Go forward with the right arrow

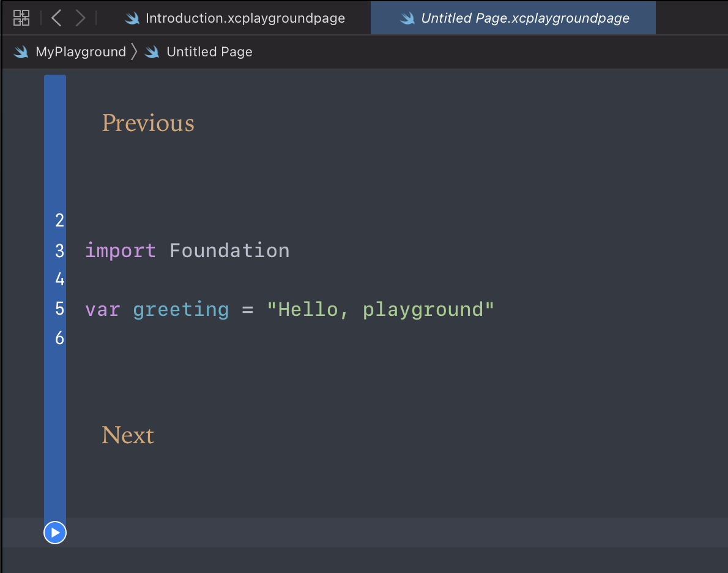pos(80,18)
